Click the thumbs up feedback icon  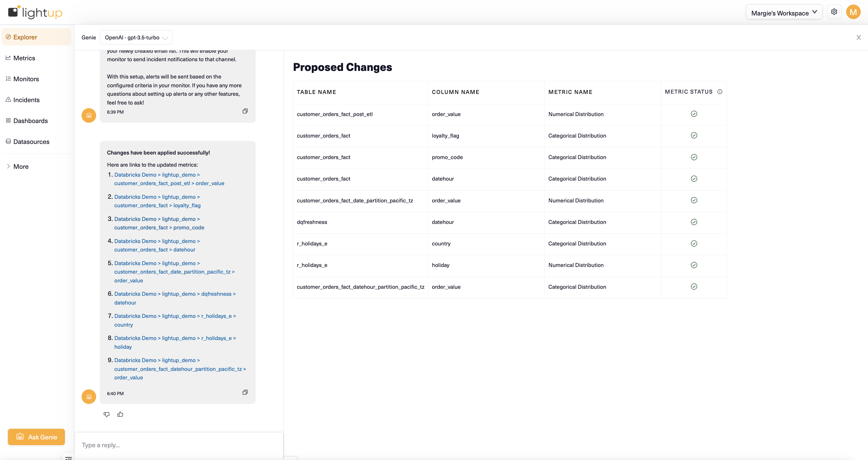120,414
